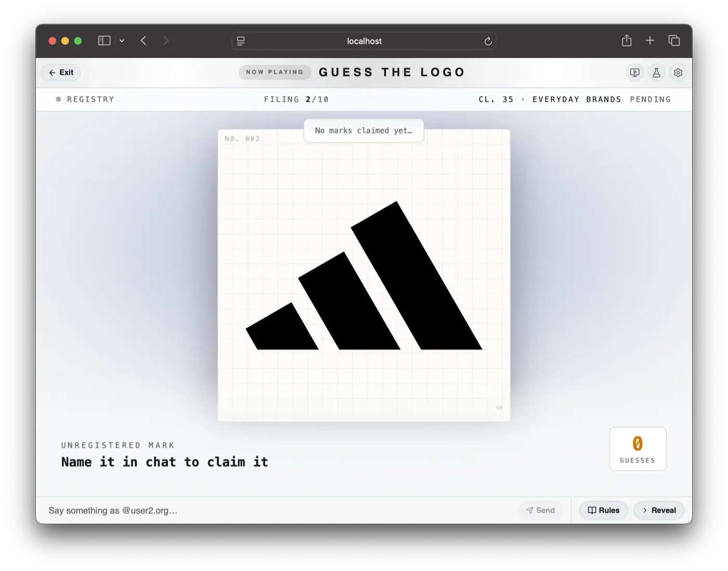Click the guesses counter box
The image size is (728, 571).
(638, 449)
